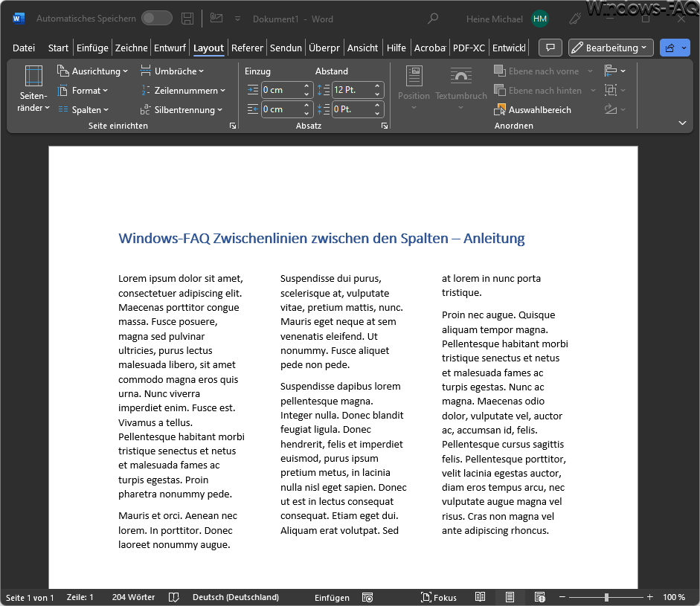This screenshot has width=700, height=606.
Task: Click Seite 1 von 1 status item
Action: (x=30, y=598)
